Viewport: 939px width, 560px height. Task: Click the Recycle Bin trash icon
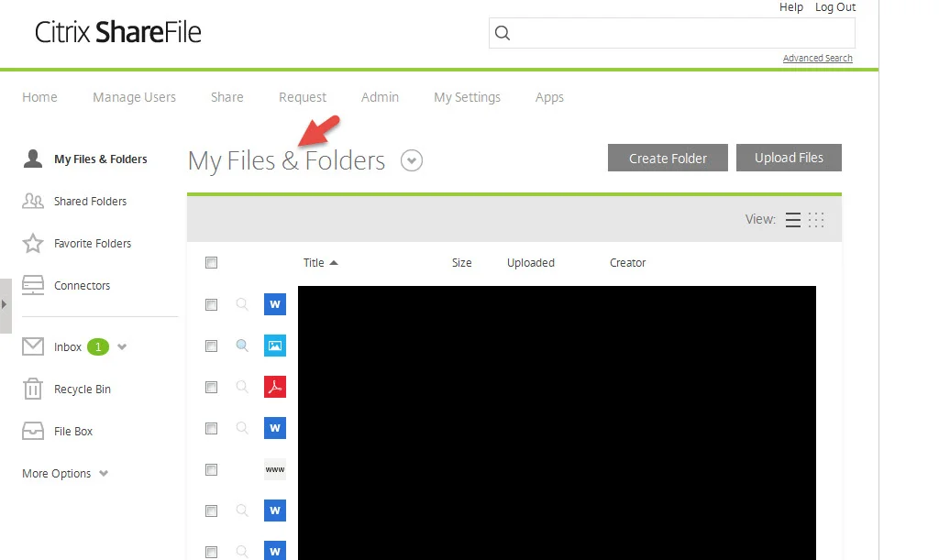[33, 389]
